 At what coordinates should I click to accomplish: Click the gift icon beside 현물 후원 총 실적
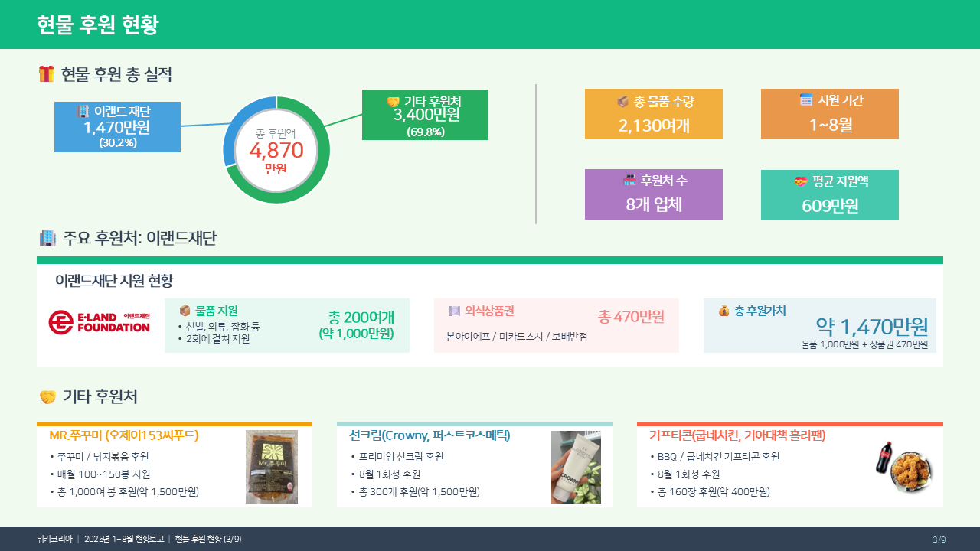[46, 74]
